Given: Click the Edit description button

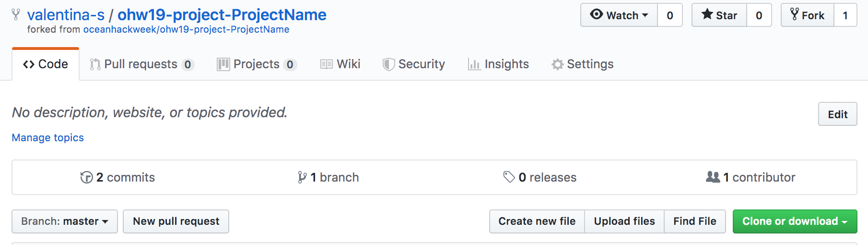Looking at the screenshot, I should coord(837,114).
